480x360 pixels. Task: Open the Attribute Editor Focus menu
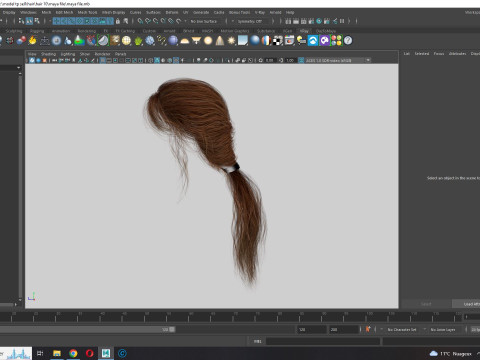(439, 53)
